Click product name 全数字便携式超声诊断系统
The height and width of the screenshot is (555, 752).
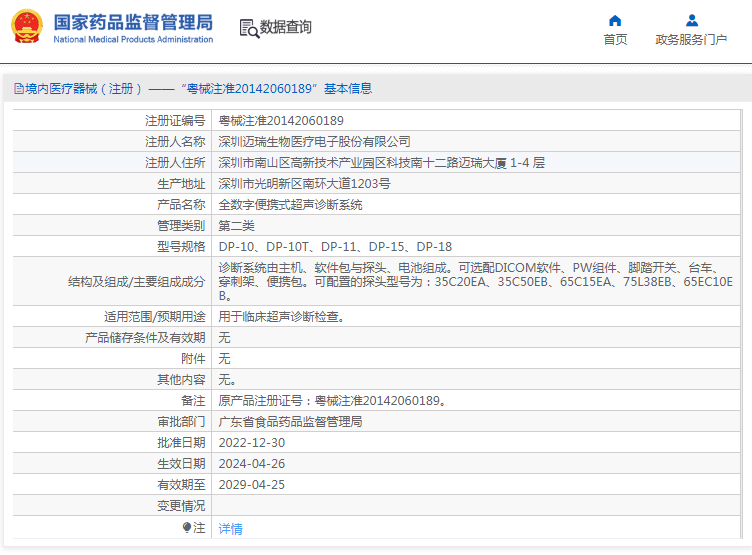click(290, 204)
